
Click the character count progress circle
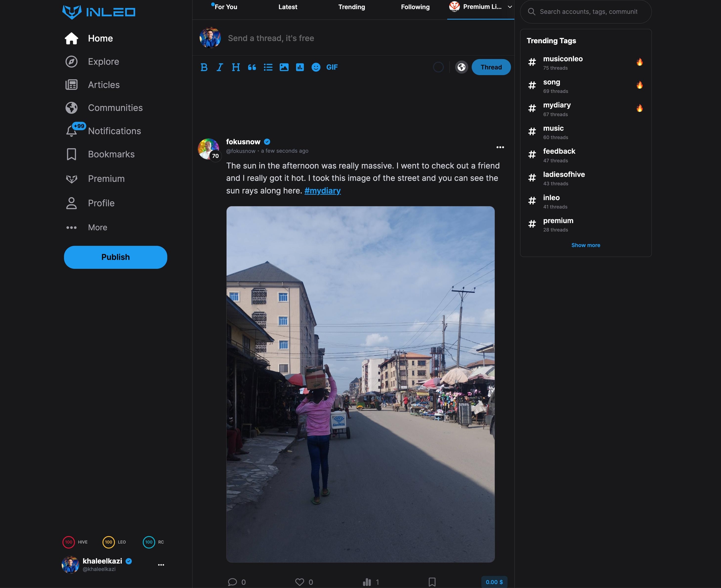point(438,67)
